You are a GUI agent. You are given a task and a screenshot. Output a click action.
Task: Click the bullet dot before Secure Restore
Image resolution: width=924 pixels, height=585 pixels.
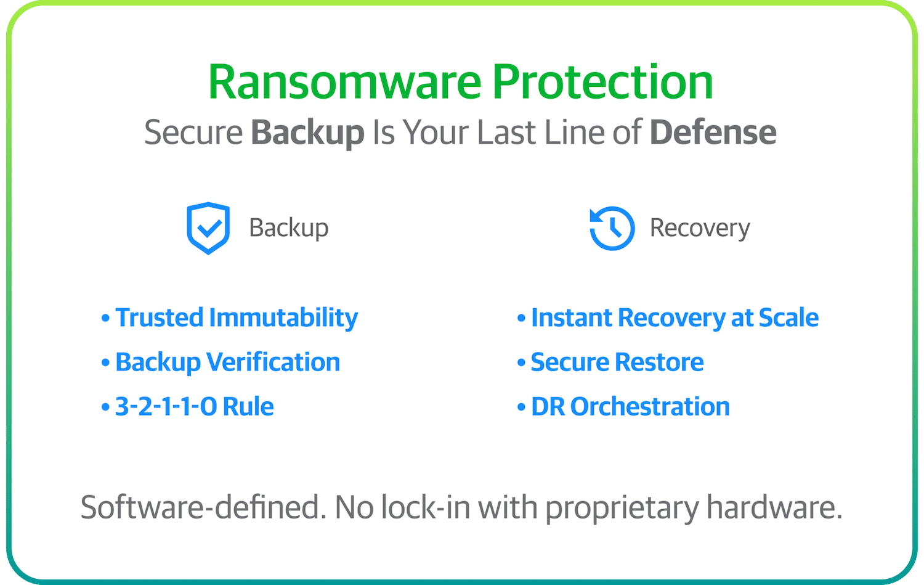(521, 363)
